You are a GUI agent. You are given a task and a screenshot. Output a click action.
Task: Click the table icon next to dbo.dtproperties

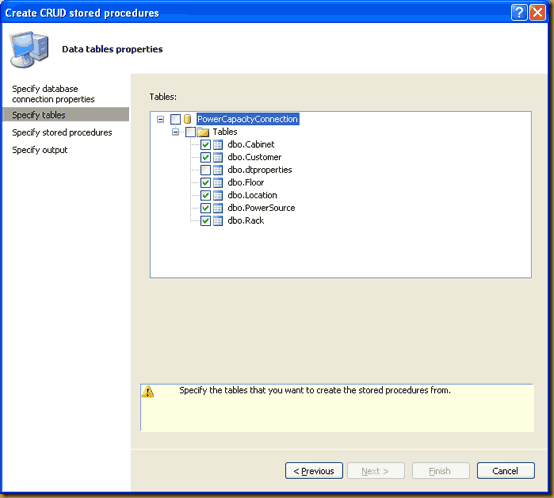tap(218, 170)
